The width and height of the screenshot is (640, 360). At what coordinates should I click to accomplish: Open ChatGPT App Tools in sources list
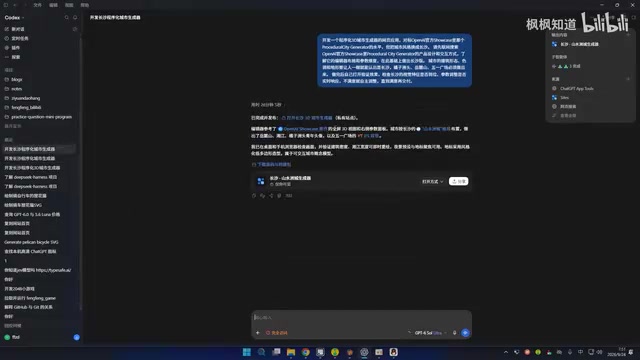(573, 89)
